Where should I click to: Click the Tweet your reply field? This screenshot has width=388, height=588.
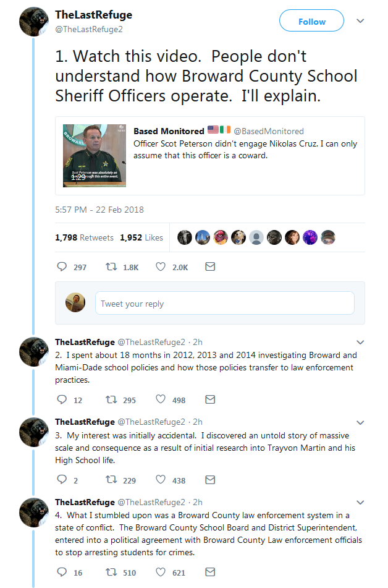click(x=224, y=304)
